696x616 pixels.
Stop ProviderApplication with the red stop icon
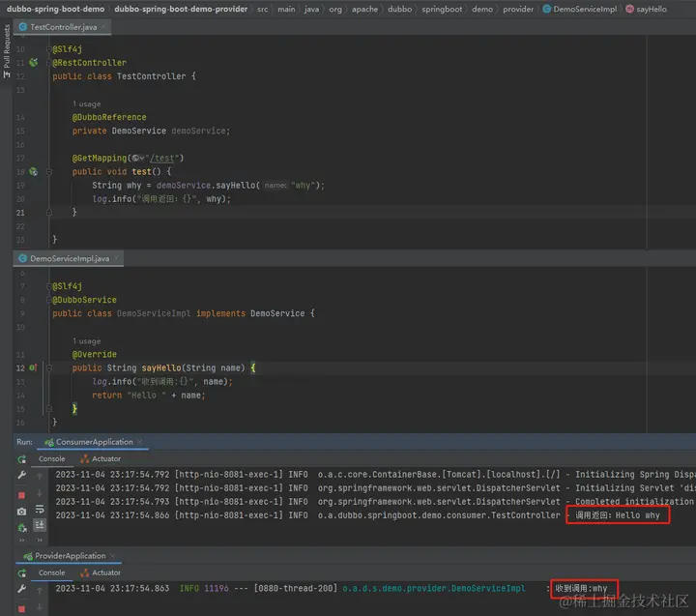[21, 608]
